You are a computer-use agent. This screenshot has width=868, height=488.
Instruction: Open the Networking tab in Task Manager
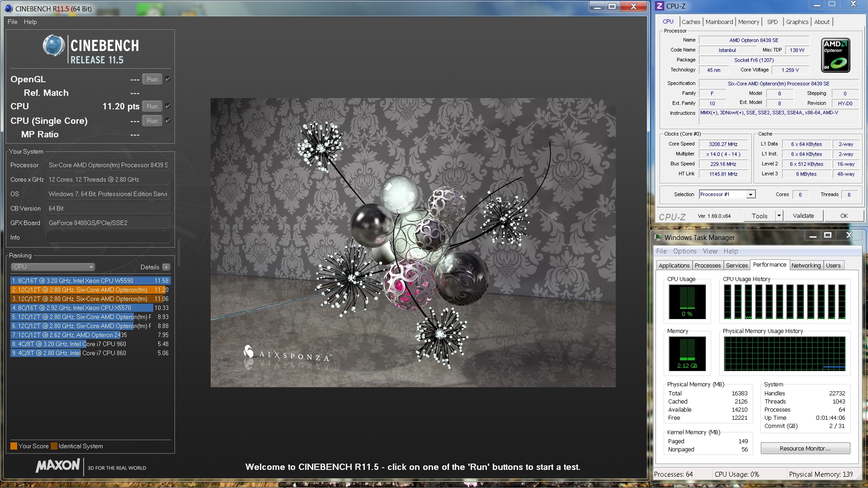(x=806, y=265)
